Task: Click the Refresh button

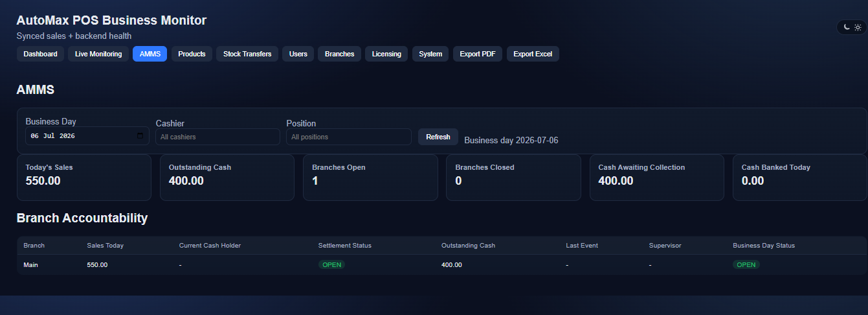Action: (x=438, y=137)
